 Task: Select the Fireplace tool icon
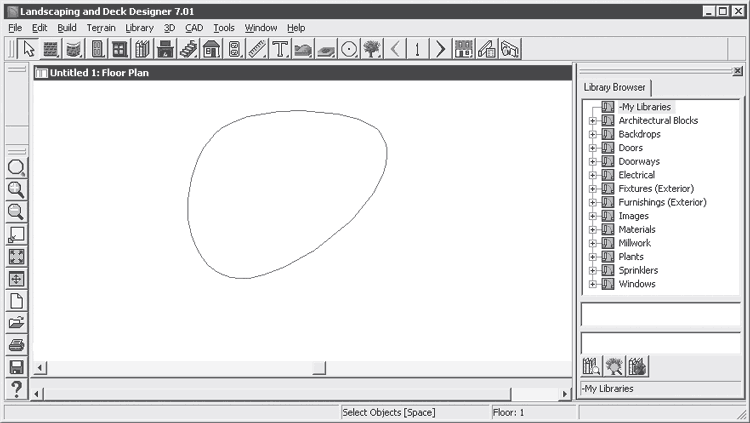pos(166,49)
